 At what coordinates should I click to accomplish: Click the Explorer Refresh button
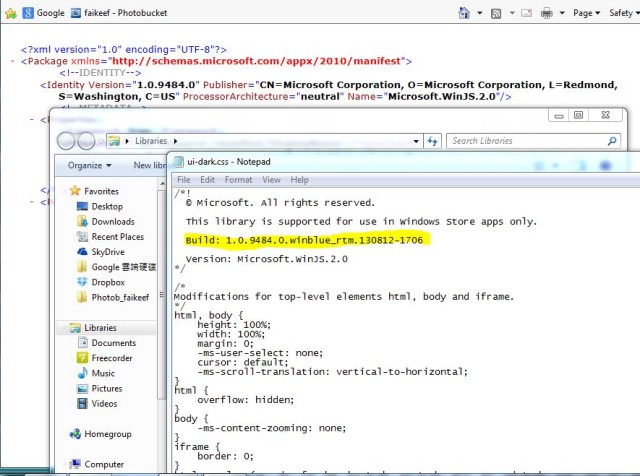click(x=432, y=141)
